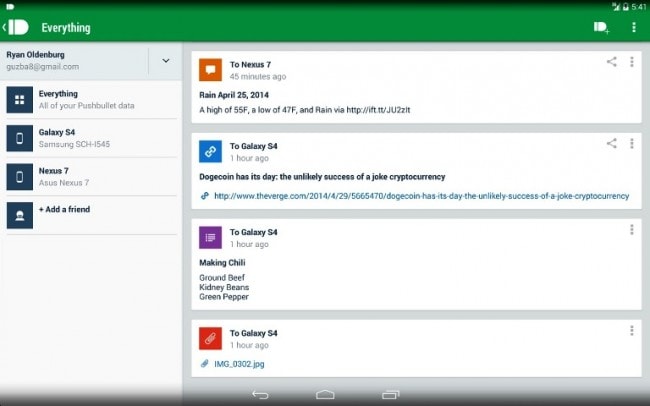Tap the Pushbullet logo back button

pyautogui.click(x=16, y=27)
